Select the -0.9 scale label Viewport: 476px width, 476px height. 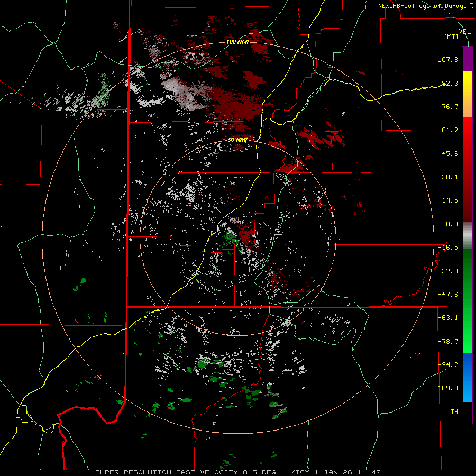point(450,224)
